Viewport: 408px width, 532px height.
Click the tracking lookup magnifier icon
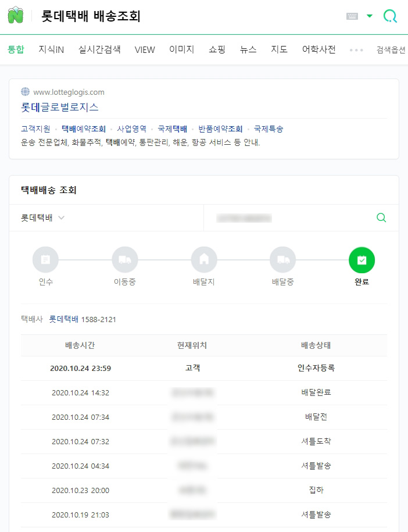tap(381, 217)
